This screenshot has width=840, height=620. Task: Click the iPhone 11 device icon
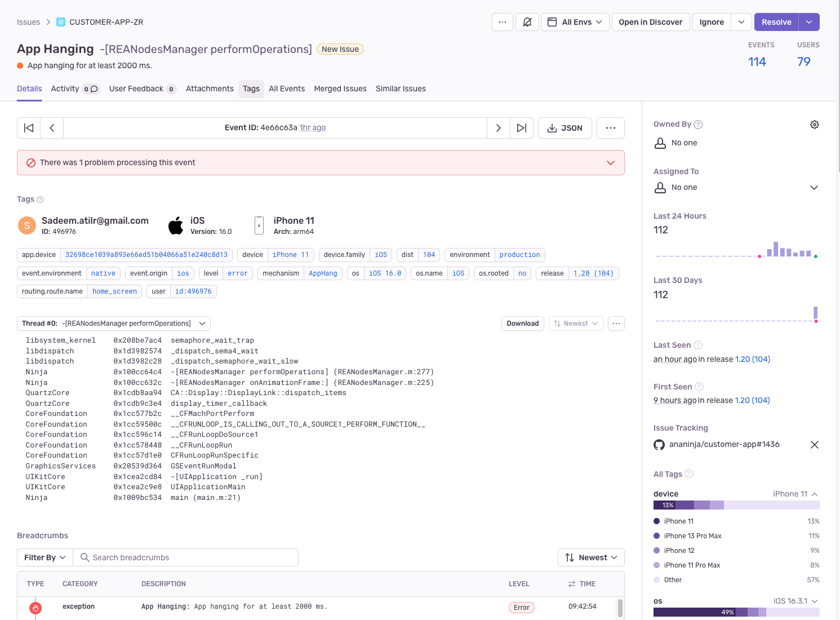click(259, 225)
